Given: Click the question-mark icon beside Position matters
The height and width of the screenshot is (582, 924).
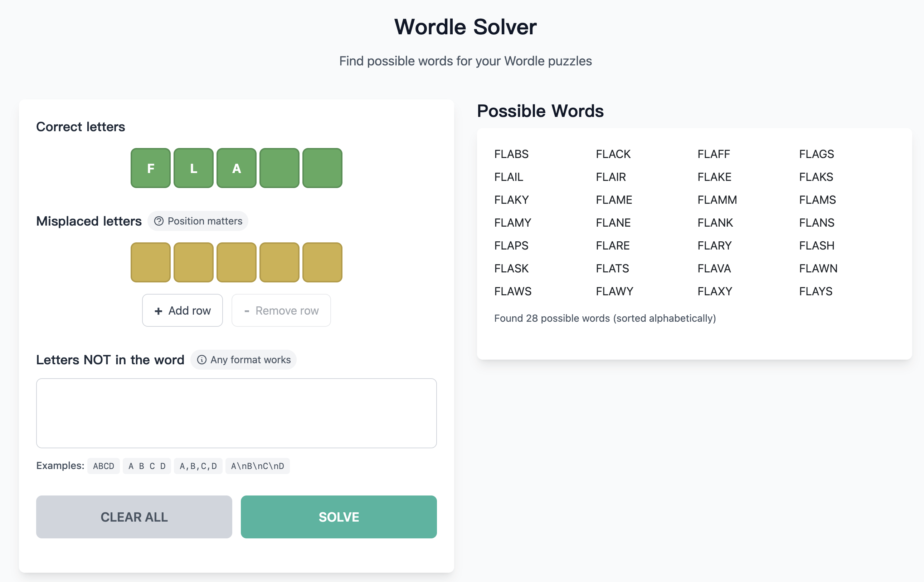Looking at the screenshot, I should coord(159,221).
